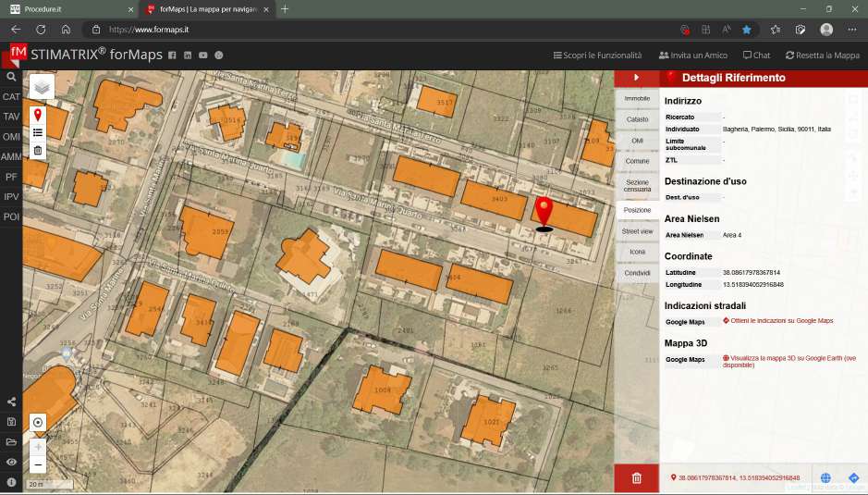Toggle the CAT cadastral layer
The width and height of the screenshot is (868, 495).
(11, 96)
